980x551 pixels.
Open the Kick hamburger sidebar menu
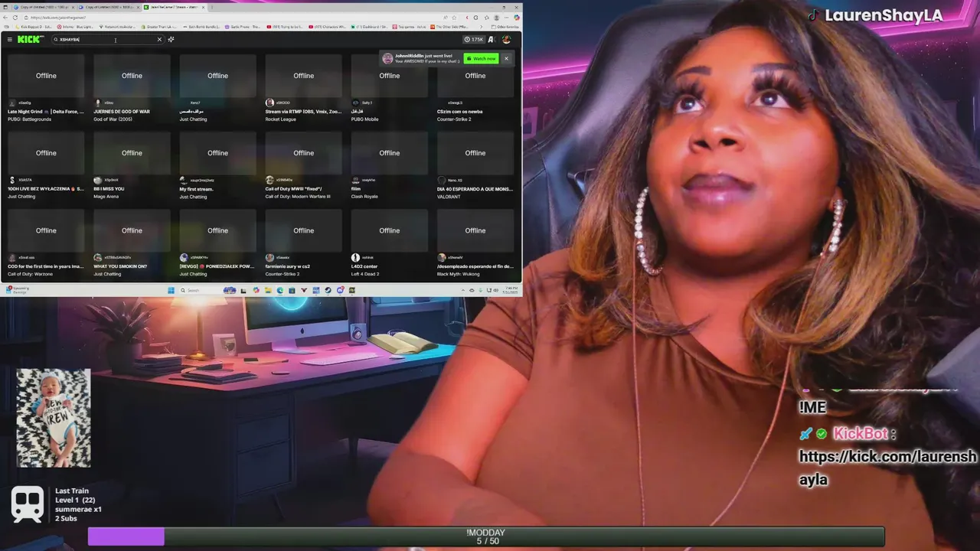(x=9, y=39)
